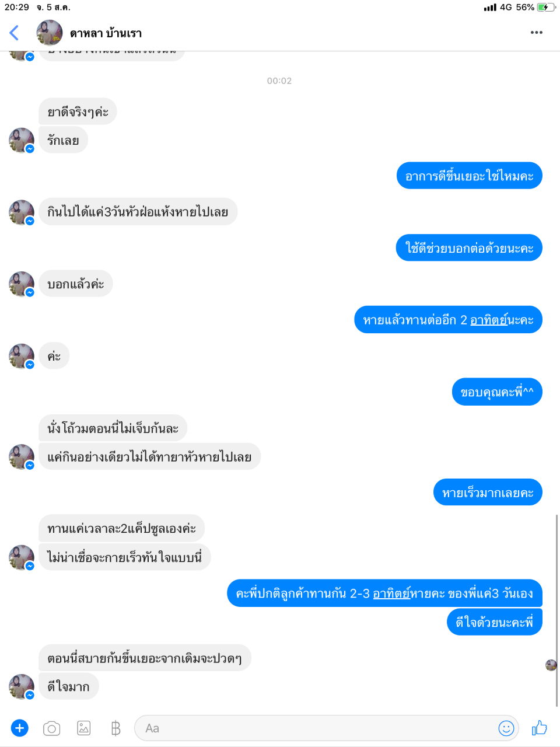Select the ยาดีจริงๆค่ะ message bubble
560x747 pixels.
[x=78, y=111]
